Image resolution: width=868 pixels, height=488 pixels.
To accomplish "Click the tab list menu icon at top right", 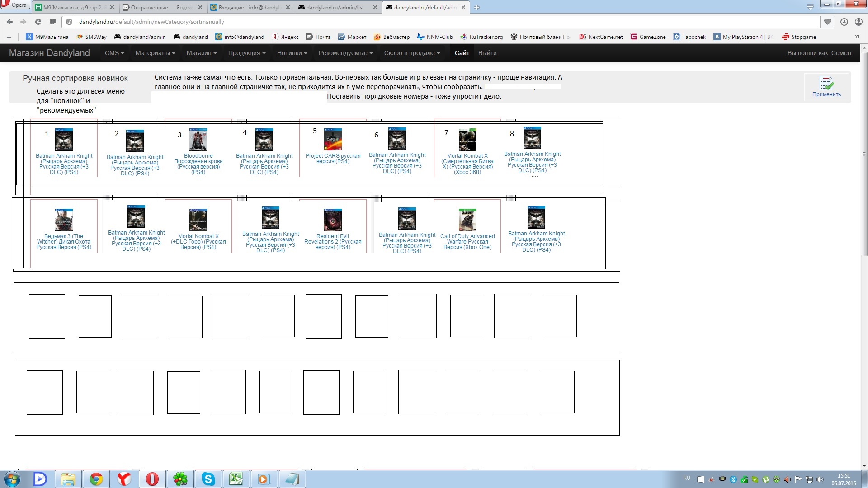I will point(810,7).
